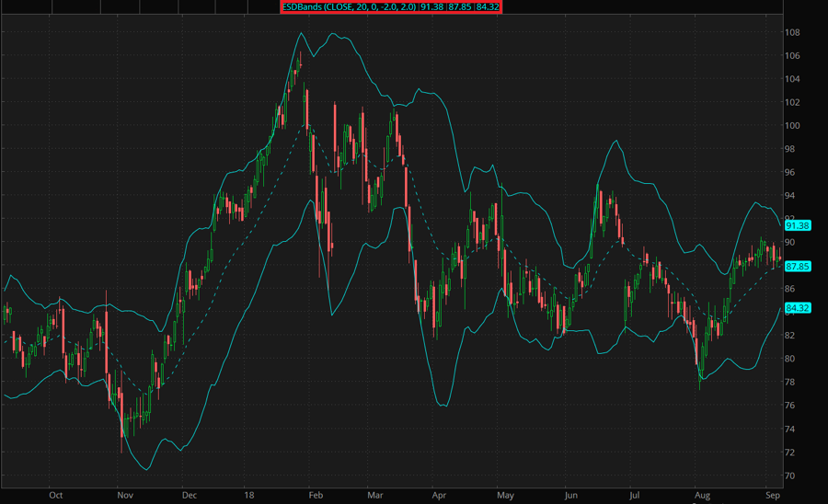Click the Oct label on time axis
The width and height of the screenshot is (828, 504).
point(56,495)
